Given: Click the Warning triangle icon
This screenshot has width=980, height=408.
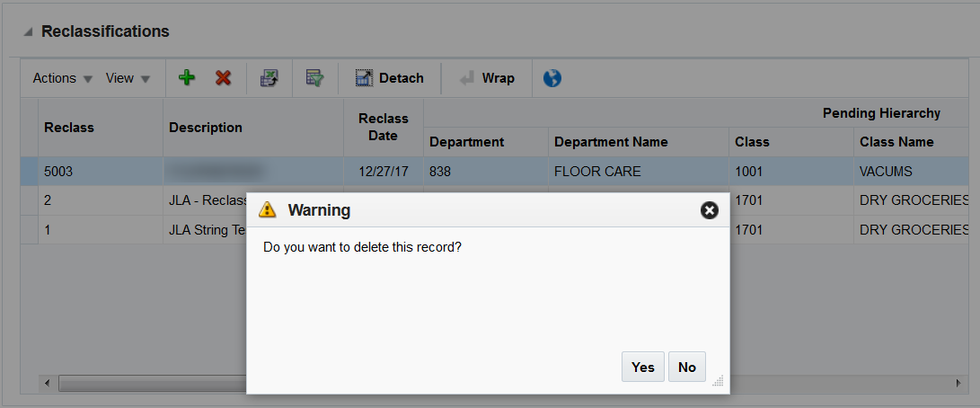Looking at the screenshot, I should pos(268,210).
